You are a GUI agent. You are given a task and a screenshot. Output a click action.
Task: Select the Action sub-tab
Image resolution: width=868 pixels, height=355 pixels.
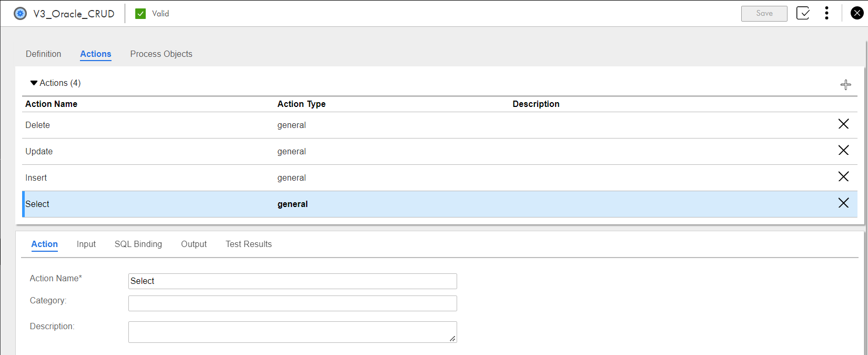pyautogui.click(x=45, y=244)
